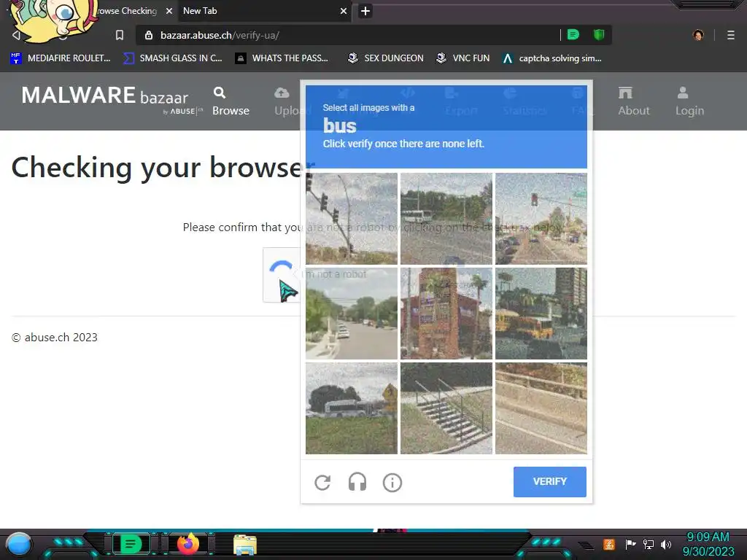747x560 pixels.
Task: Open captcha help info icon
Action: click(x=392, y=483)
